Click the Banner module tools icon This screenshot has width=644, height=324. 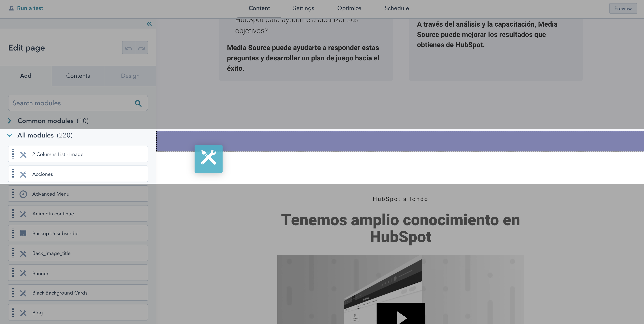click(x=23, y=273)
